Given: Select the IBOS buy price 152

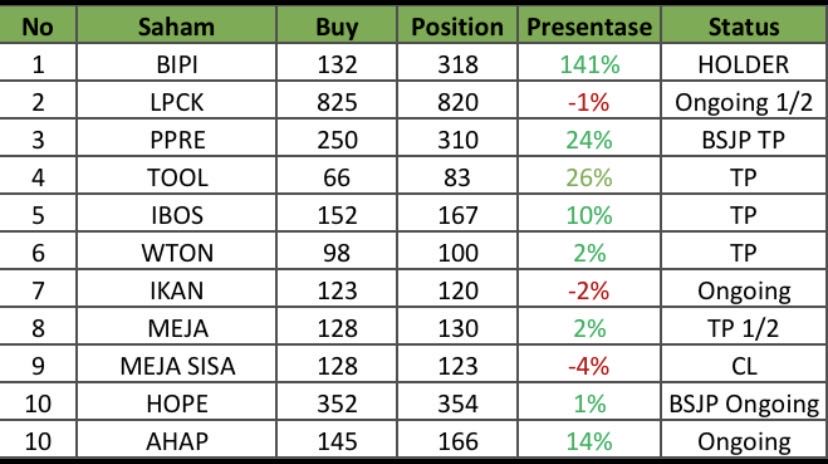Looking at the screenshot, I should [336, 216].
